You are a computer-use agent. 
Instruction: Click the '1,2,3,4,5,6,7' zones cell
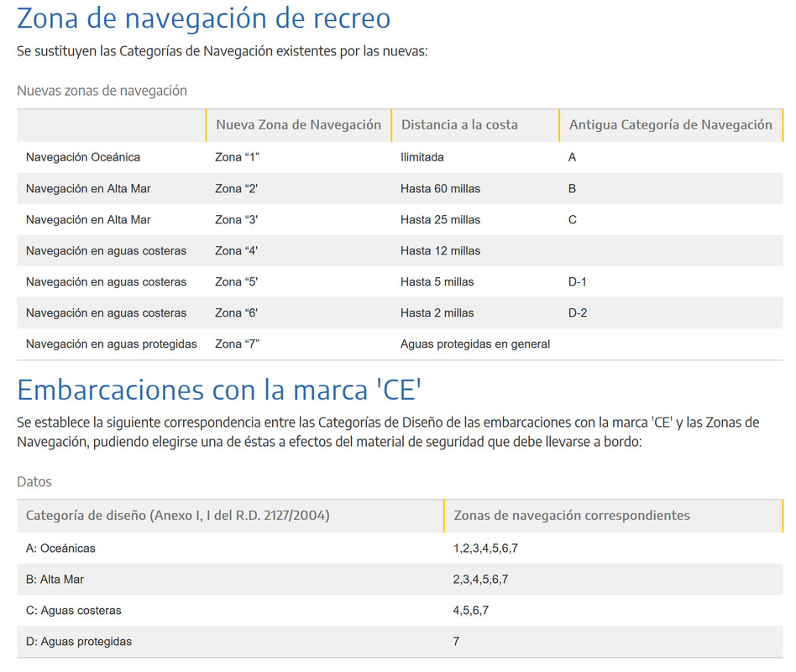click(485, 549)
